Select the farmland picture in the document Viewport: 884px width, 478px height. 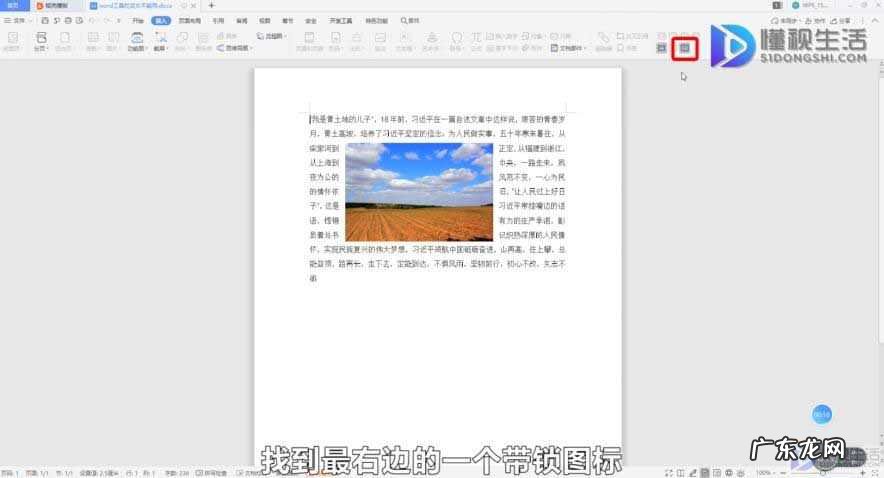click(x=419, y=192)
